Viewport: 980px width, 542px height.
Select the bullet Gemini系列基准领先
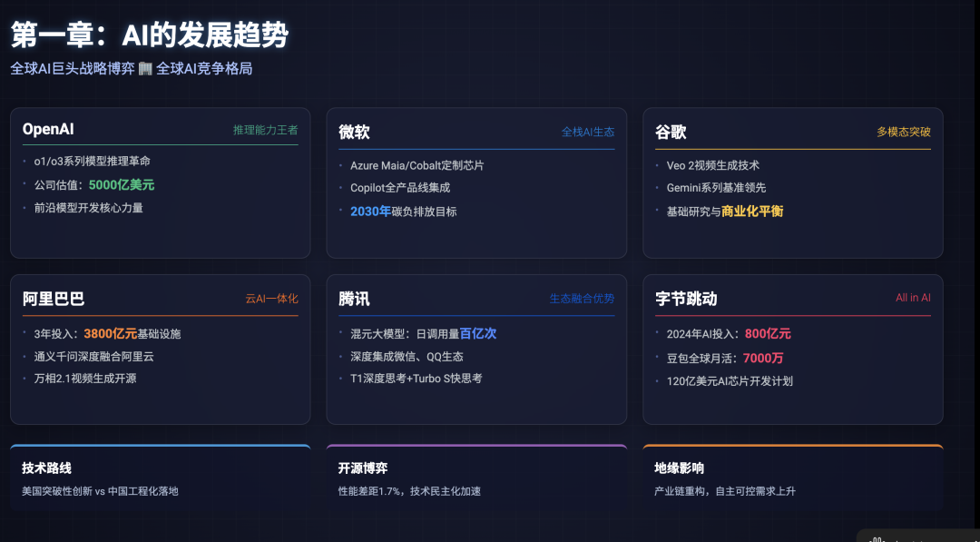(x=716, y=188)
